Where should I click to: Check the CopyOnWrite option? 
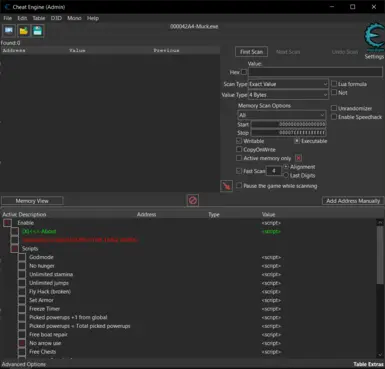coord(239,149)
